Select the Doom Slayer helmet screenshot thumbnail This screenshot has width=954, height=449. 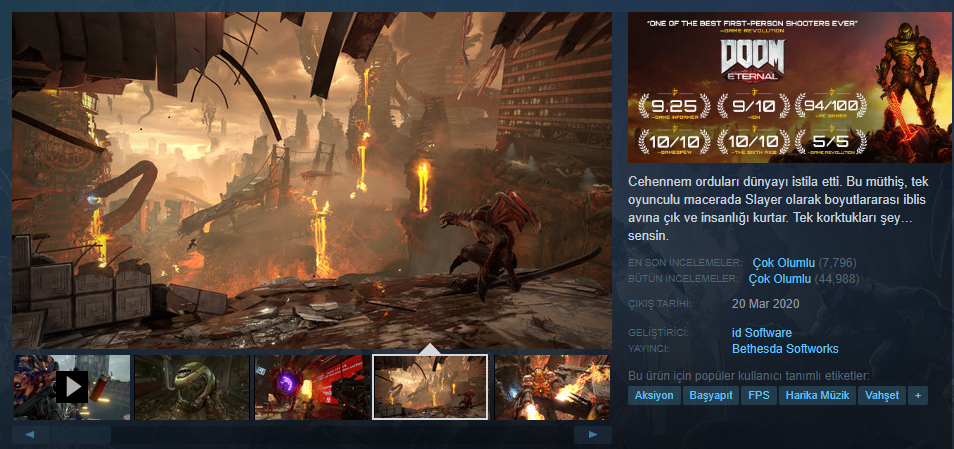pos(192,387)
